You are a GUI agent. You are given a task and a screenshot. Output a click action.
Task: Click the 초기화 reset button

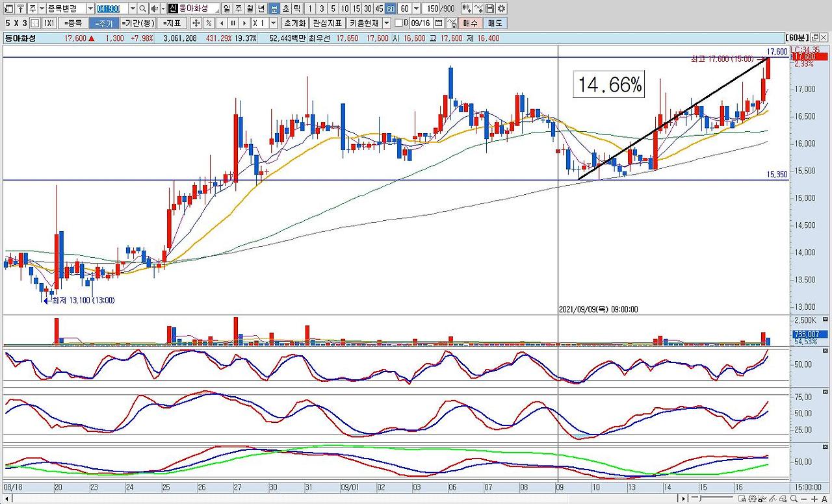294,23
